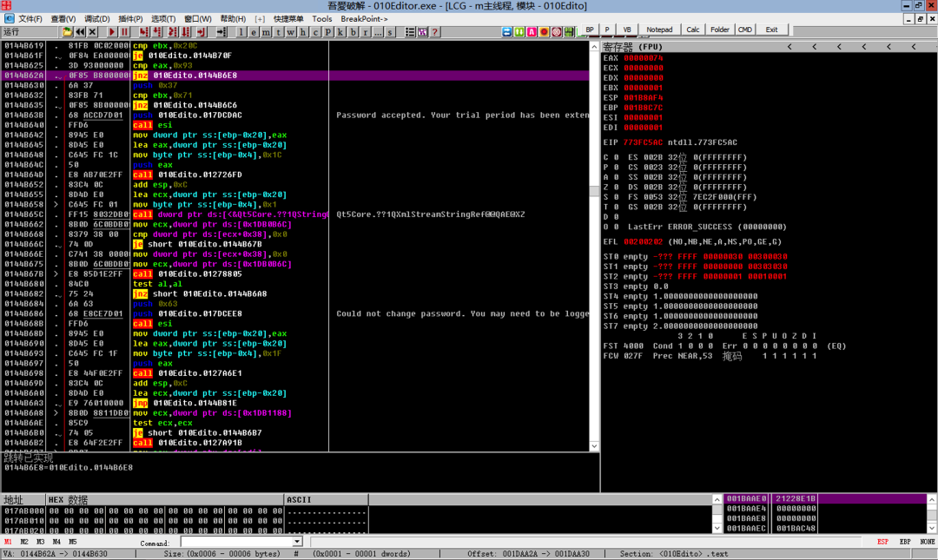Show Windows list with the 'w' button
Screen dimensions: 938x560
coord(291,32)
